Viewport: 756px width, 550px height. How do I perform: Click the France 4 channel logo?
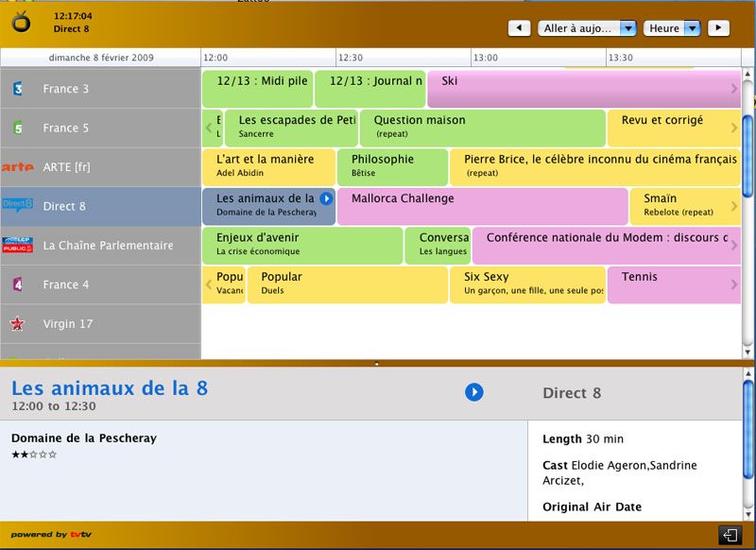(x=18, y=284)
